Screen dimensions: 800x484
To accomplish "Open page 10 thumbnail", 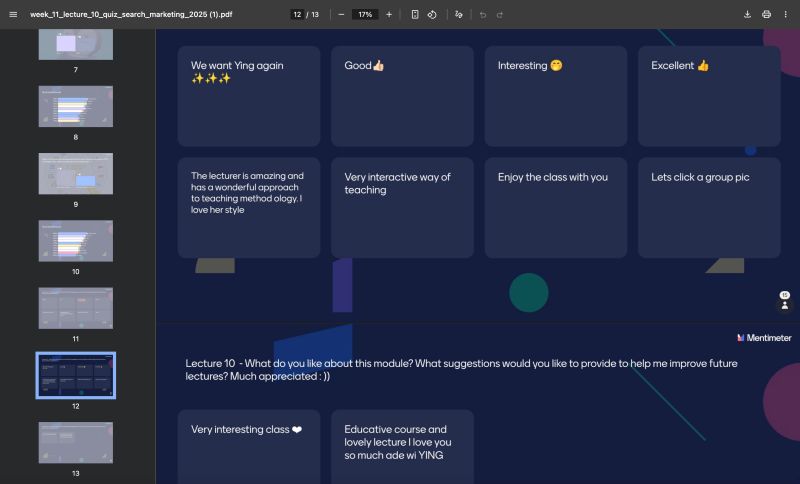I will coord(76,241).
